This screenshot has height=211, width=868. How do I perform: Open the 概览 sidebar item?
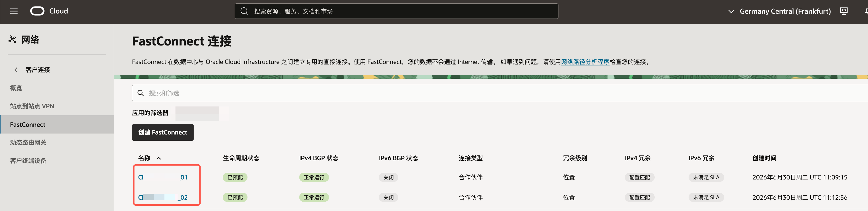(16, 88)
